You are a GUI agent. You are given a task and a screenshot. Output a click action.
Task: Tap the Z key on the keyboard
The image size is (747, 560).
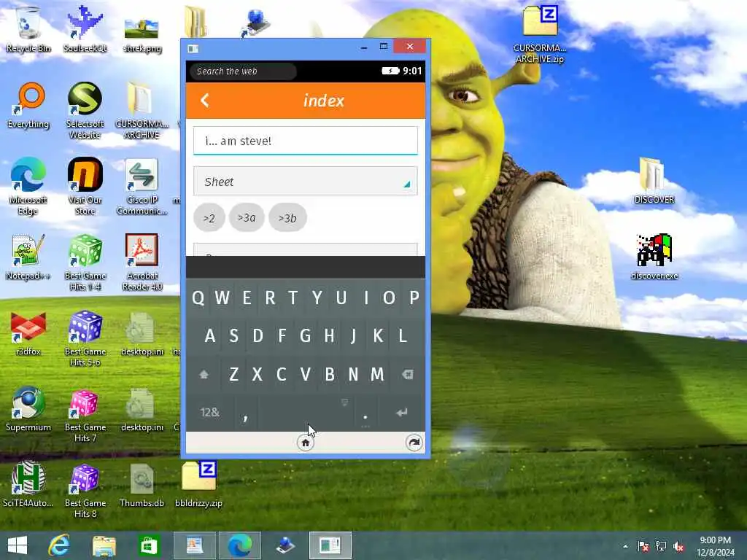click(x=233, y=374)
